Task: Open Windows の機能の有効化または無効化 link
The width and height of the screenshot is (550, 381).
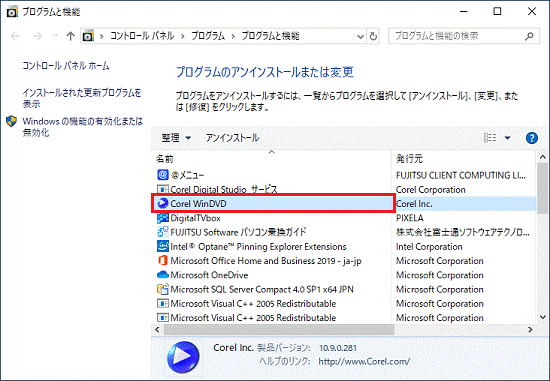Action: click(83, 127)
